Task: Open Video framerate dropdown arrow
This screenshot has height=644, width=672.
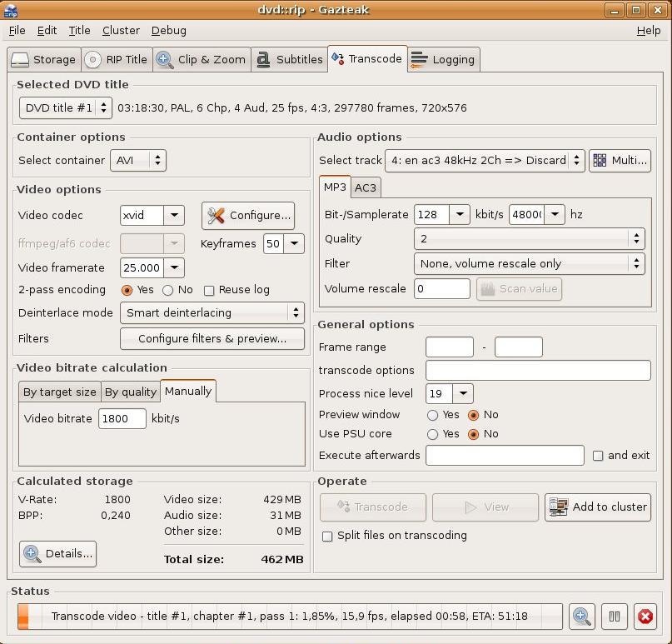Action: [174, 267]
